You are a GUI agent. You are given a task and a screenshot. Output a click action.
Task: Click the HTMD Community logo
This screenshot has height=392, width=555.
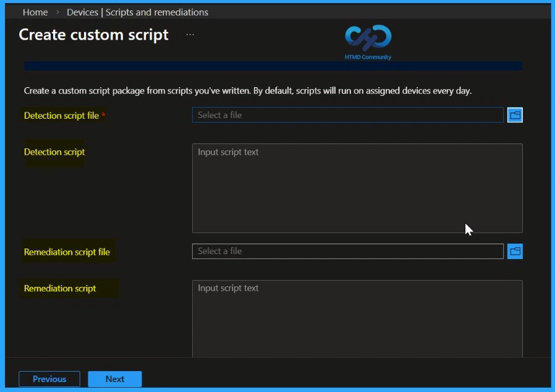[367, 39]
